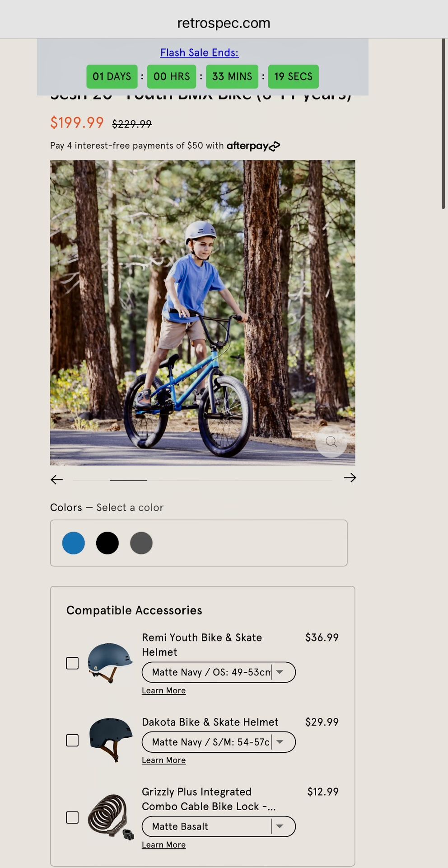
Task: Open Learn More for Dakota helmet
Action: tap(163, 760)
